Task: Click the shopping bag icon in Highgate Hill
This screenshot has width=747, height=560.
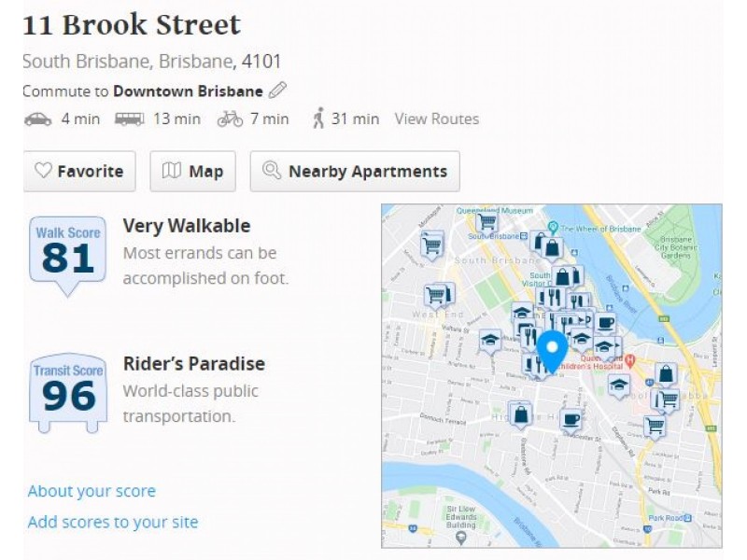Action: 518,413
